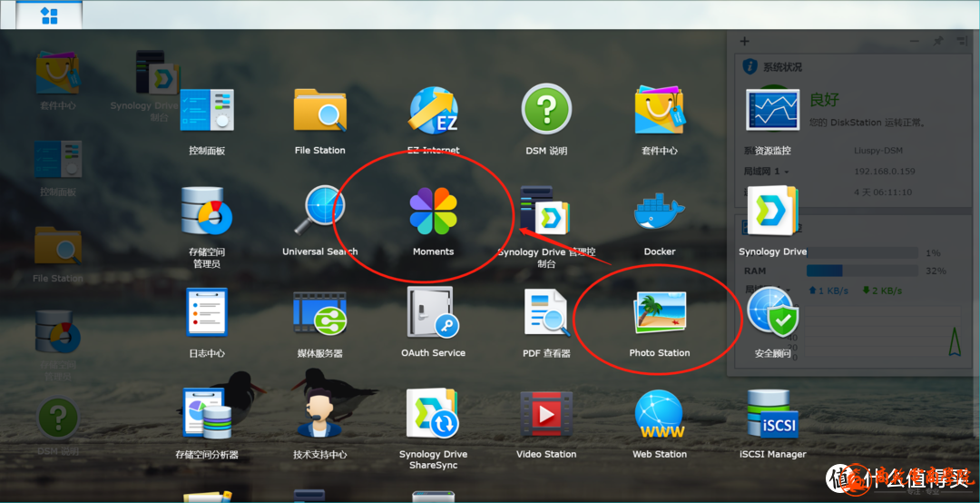Pin the widget panel
The height and width of the screenshot is (503, 980).
937,41
